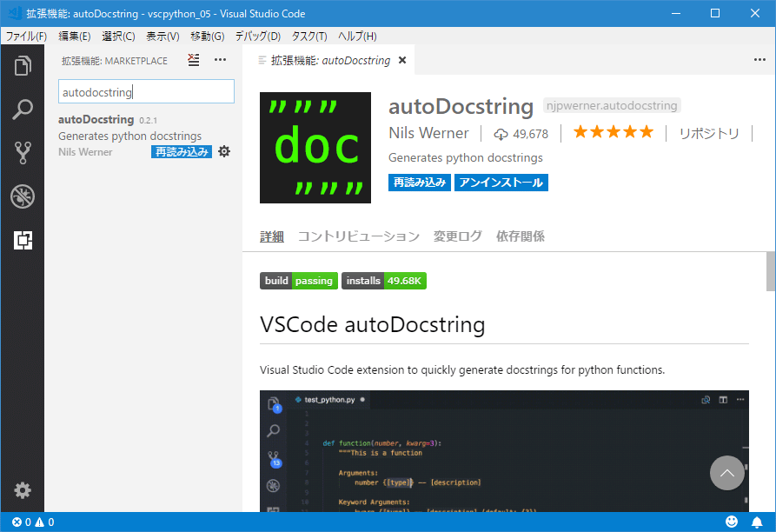Clear extension search results icon

tap(194, 60)
